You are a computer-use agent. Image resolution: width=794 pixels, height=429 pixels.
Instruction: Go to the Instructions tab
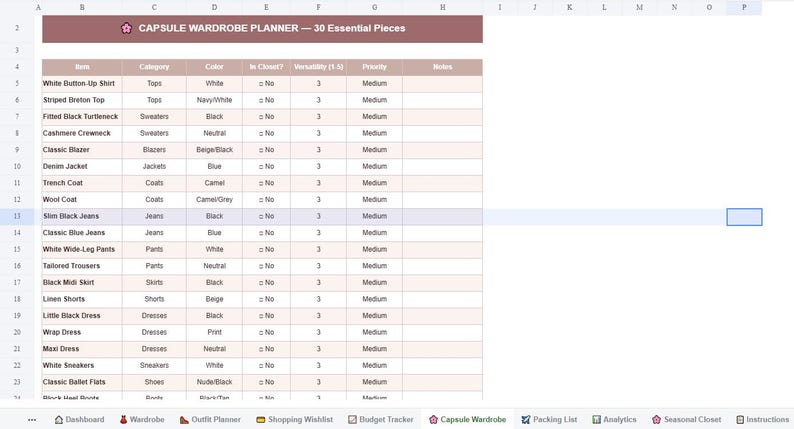(x=762, y=419)
